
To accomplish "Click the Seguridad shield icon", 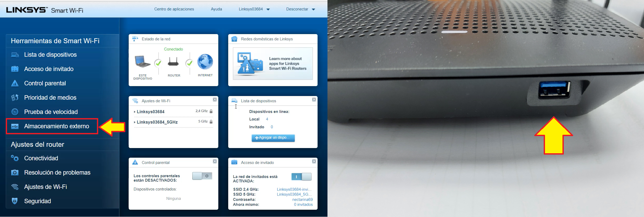I will [x=15, y=201].
